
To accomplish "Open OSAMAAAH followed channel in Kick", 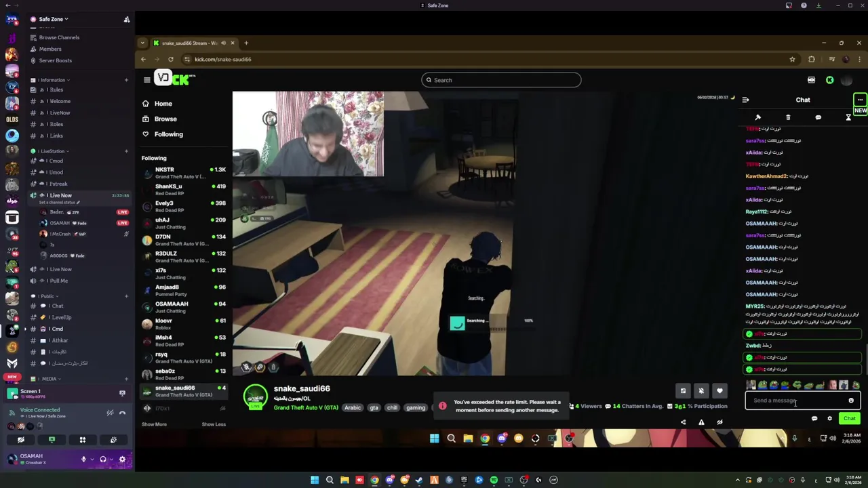I will (x=183, y=307).
